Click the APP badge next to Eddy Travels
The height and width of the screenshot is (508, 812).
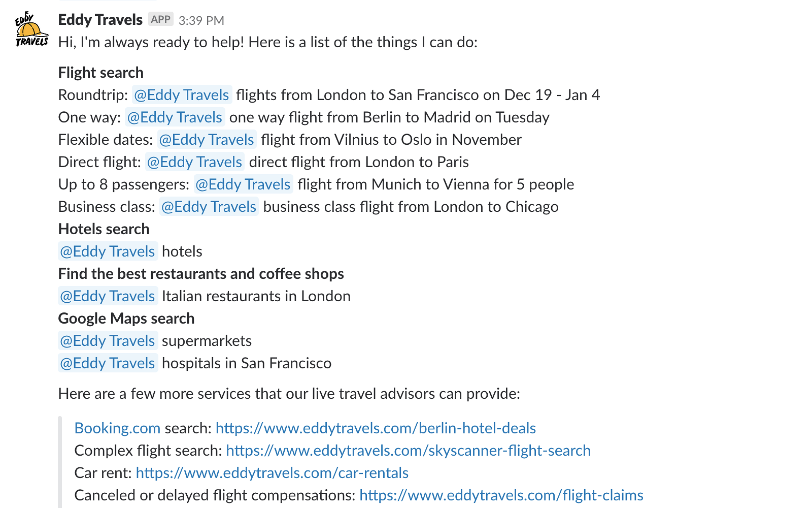coord(161,19)
